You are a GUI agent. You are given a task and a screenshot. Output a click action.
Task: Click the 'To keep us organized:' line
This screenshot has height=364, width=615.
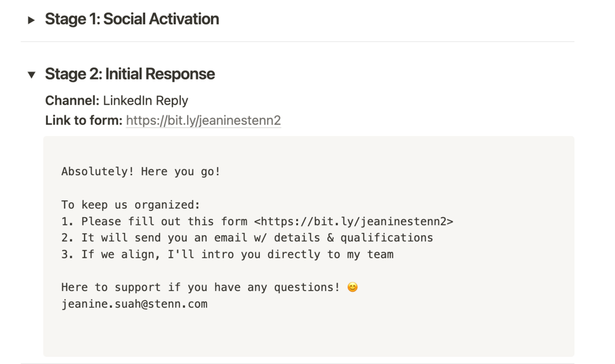[131, 205]
